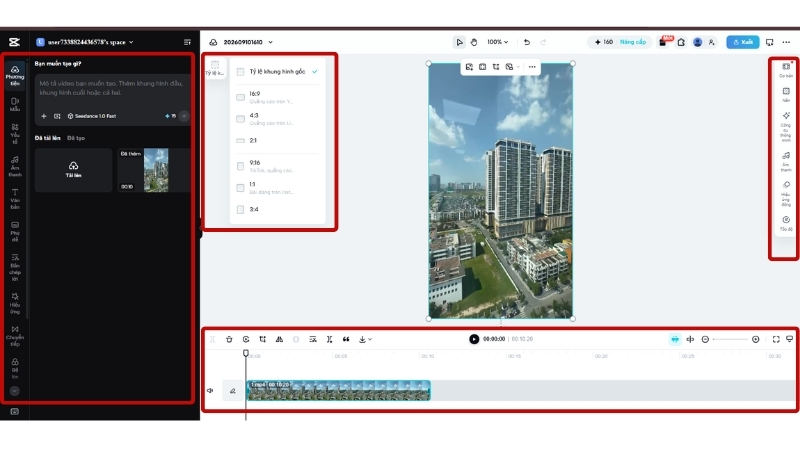800x450 pixels.
Task: Click the list icon beside space name
Action: pos(187,42)
